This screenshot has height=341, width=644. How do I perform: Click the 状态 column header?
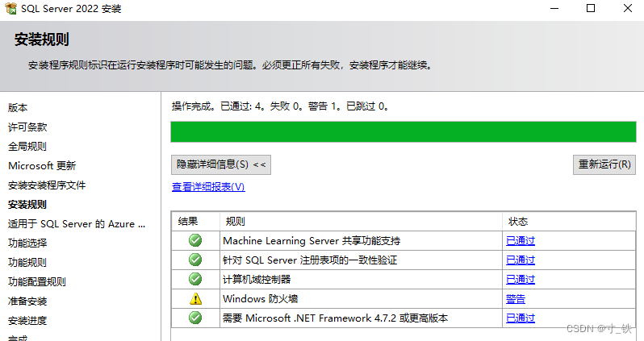569,222
